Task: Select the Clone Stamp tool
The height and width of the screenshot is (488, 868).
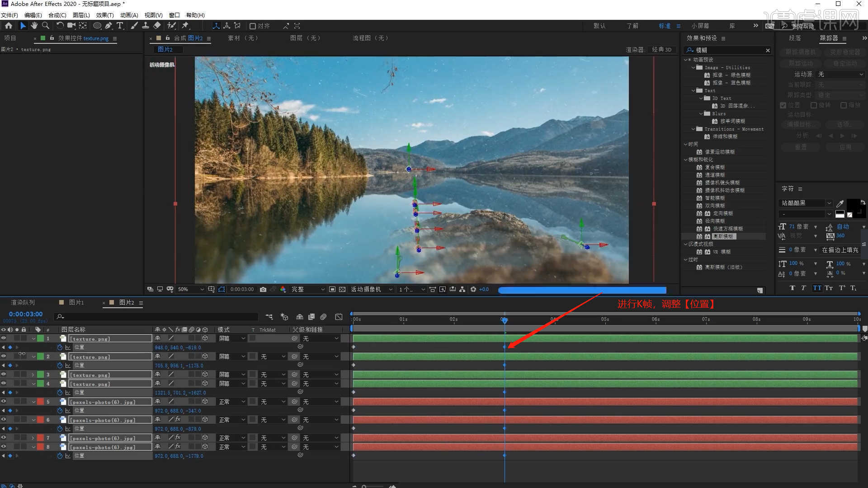Action: coord(146,26)
